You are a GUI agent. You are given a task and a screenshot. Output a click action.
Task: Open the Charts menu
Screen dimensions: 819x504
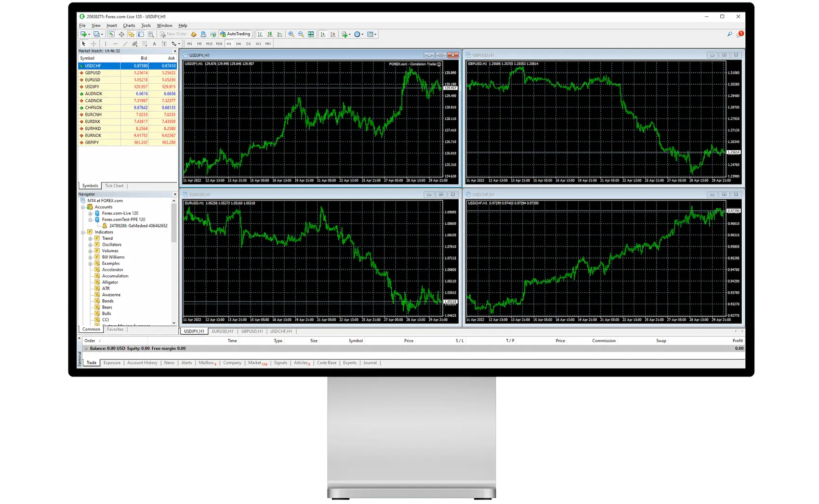click(129, 26)
